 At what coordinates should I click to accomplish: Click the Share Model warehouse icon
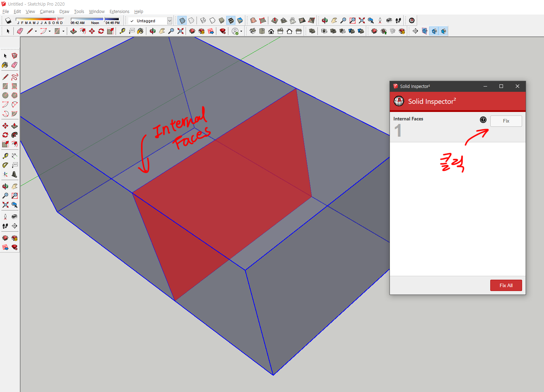coord(384,31)
